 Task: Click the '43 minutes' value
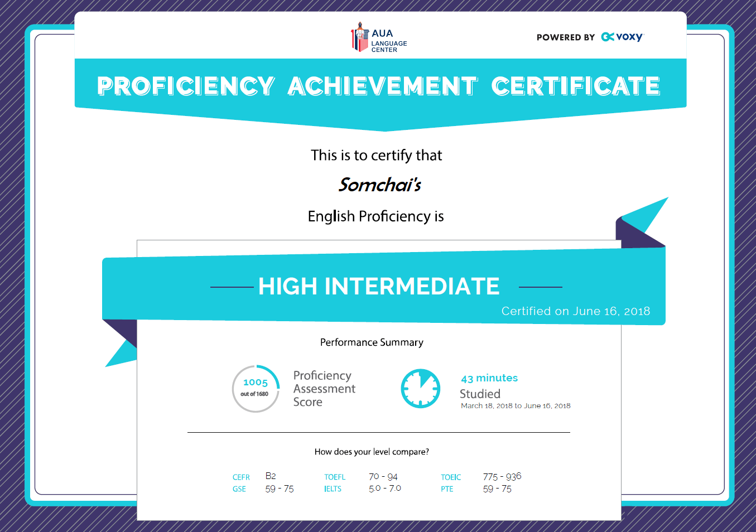[x=489, y=378]
